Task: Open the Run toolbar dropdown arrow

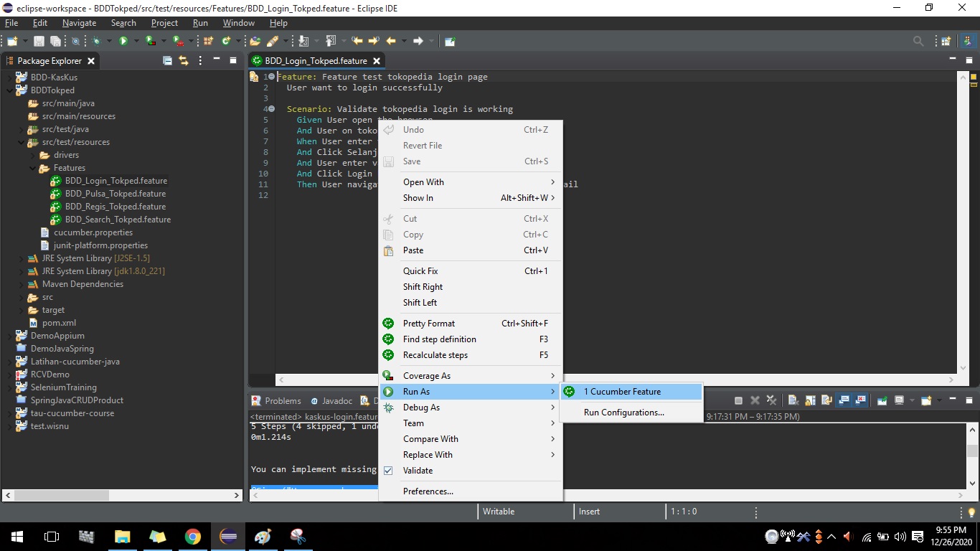Action: (x=136, y=42)
